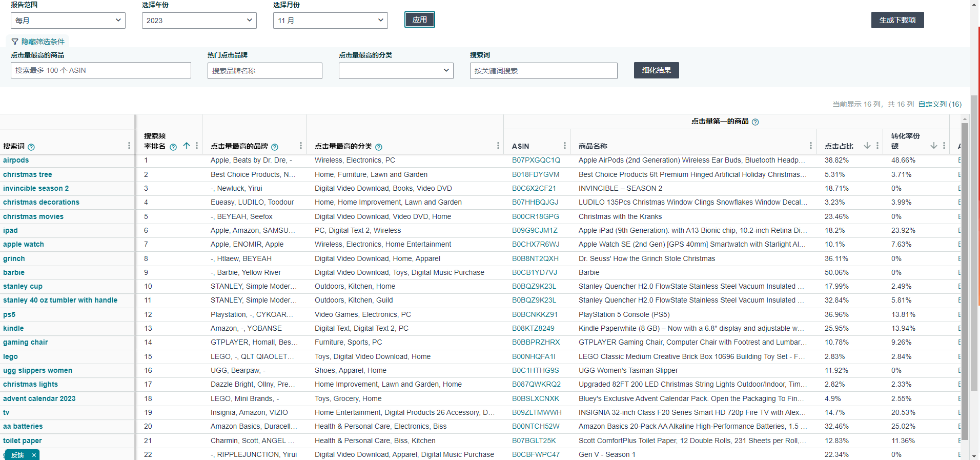The height and width of the screenshot is (460, 980).
Task: Click help icon beside 点击量最高的分类 header
Action: (x=379, y=147)
